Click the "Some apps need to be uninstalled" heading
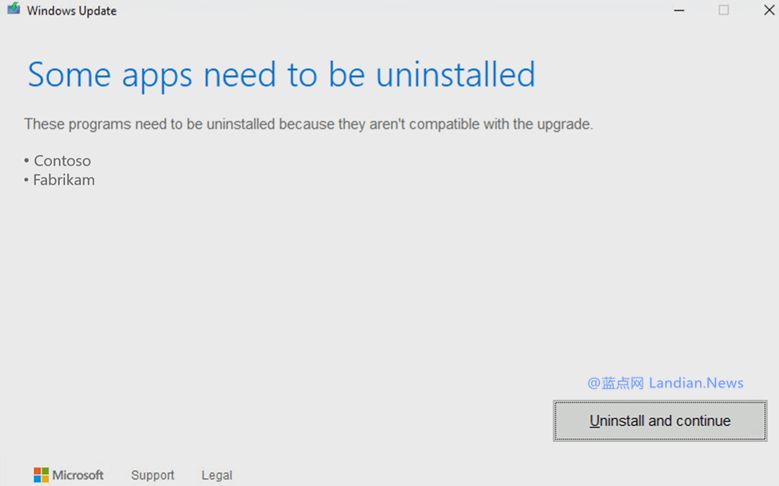 [x=281, y=75]
